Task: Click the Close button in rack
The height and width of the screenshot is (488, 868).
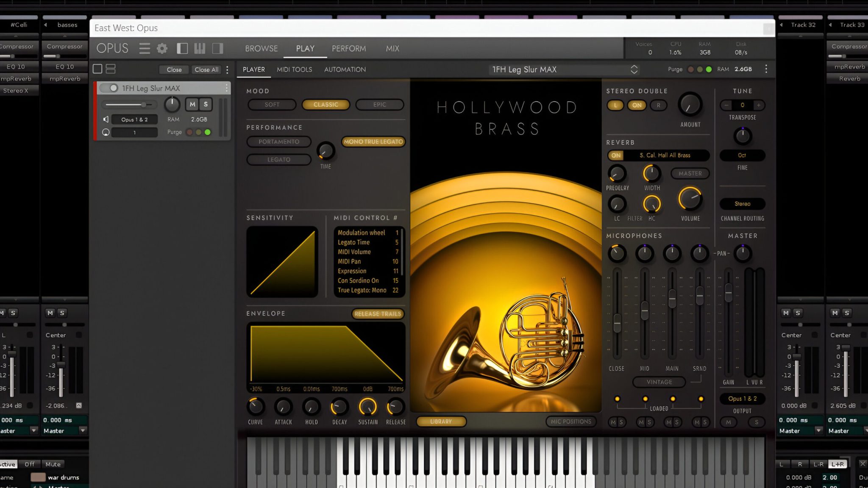Action: (x=174, y=69)
